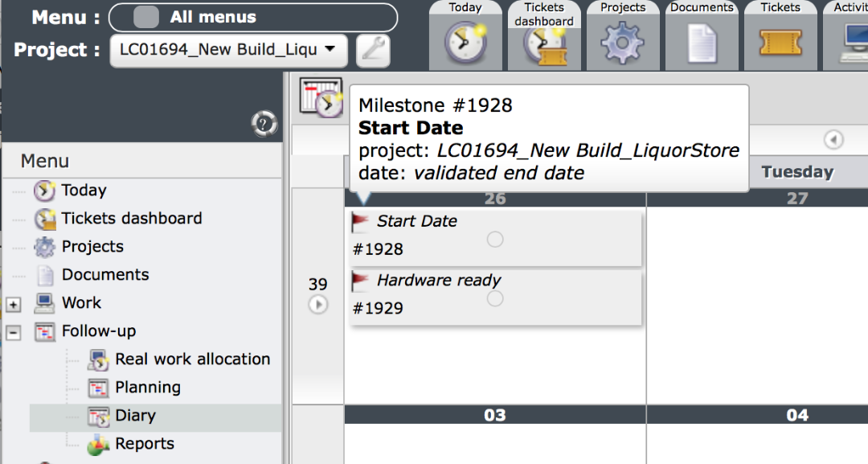Select Reports in the menu tree
This screenshot has height=464, width=868.
coord(144,444)
